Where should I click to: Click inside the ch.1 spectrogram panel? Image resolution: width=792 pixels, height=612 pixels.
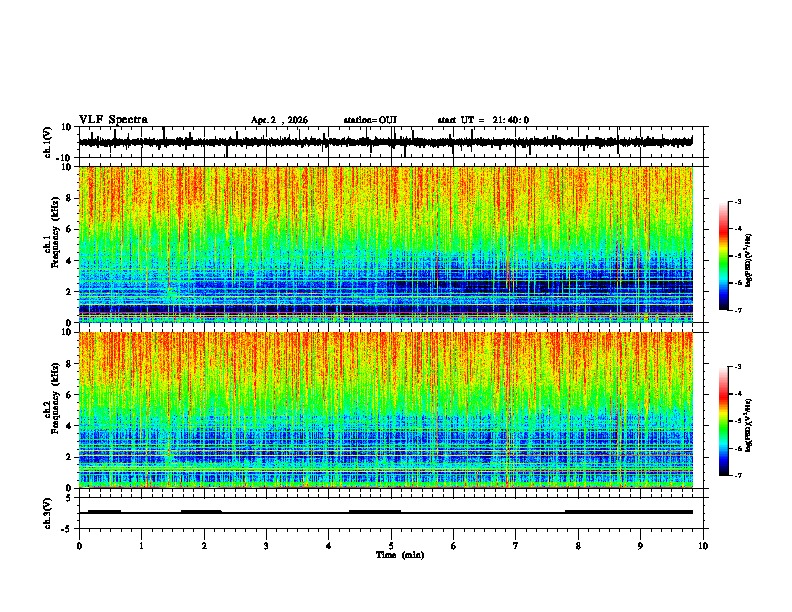[x=386, y=244]
